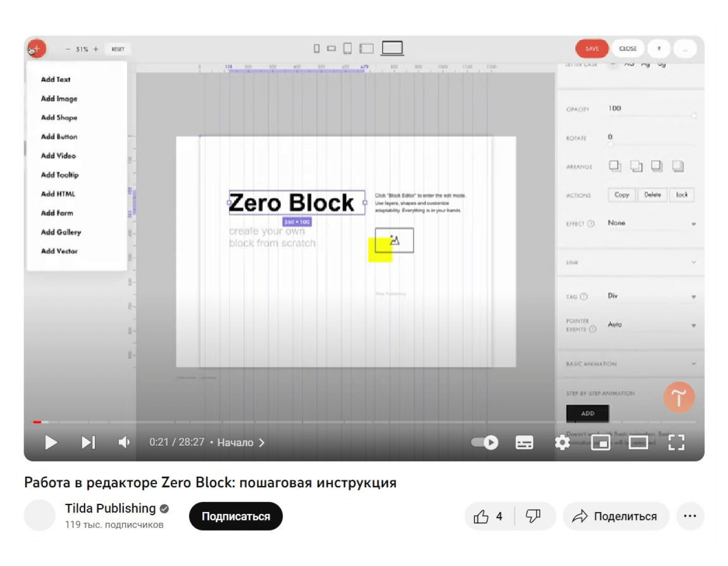Click the CLOSE editor button
The image size is (728, 566).
(x=628, y=49)
